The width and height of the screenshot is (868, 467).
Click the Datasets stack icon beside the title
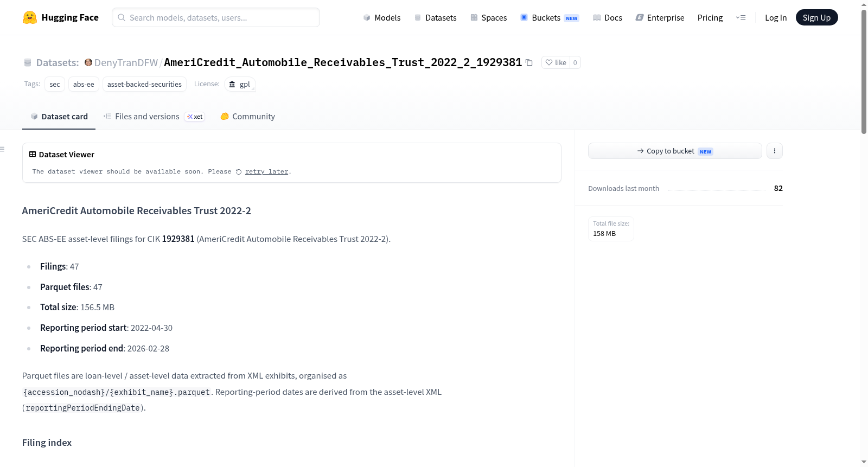coord(28,63)
